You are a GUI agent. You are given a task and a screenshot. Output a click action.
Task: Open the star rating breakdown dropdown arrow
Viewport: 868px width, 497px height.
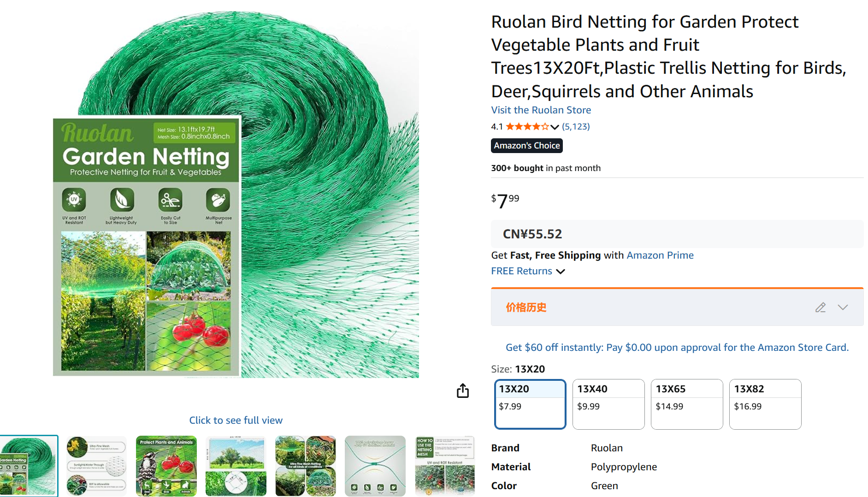[555, 127]
